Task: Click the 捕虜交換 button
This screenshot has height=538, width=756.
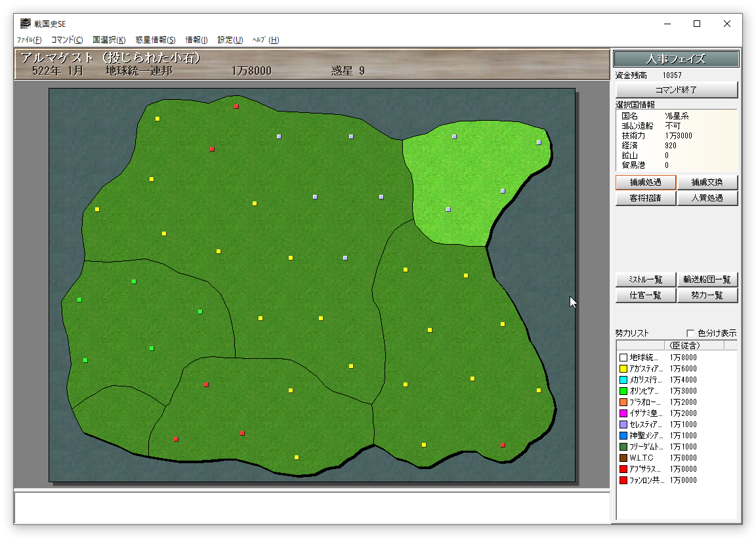Action: (x=707, y=182)
